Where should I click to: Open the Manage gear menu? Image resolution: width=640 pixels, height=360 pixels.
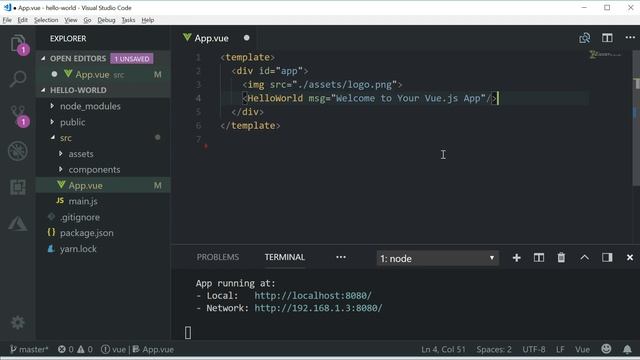click(18, 323)
